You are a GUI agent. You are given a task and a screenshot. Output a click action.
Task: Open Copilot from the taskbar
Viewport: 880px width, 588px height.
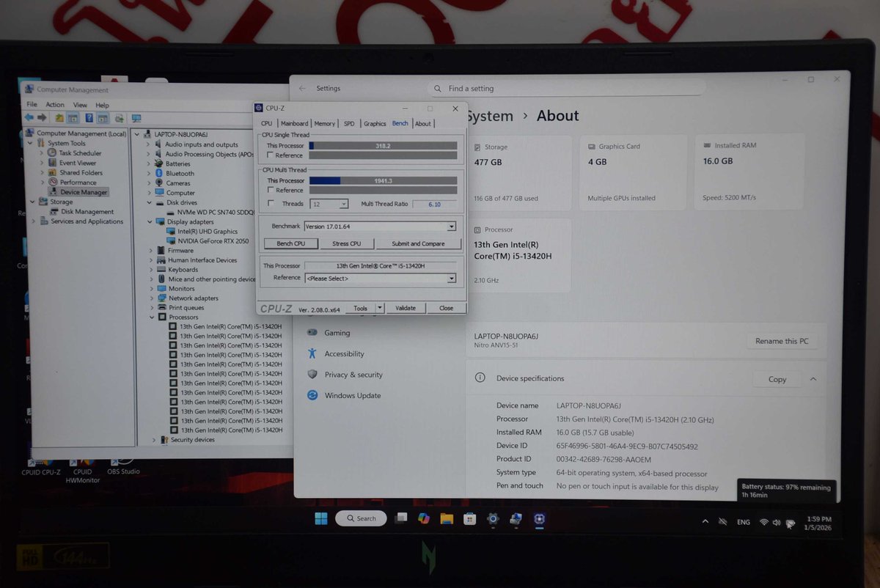coord(423,518)
